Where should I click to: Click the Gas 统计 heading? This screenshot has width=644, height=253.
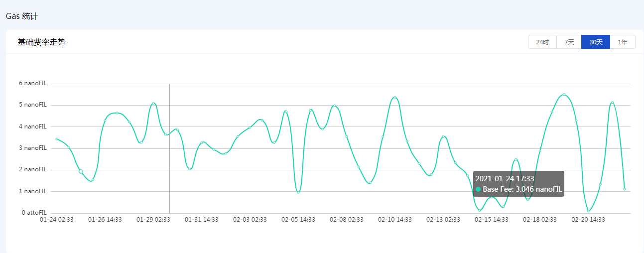(22, 16)
